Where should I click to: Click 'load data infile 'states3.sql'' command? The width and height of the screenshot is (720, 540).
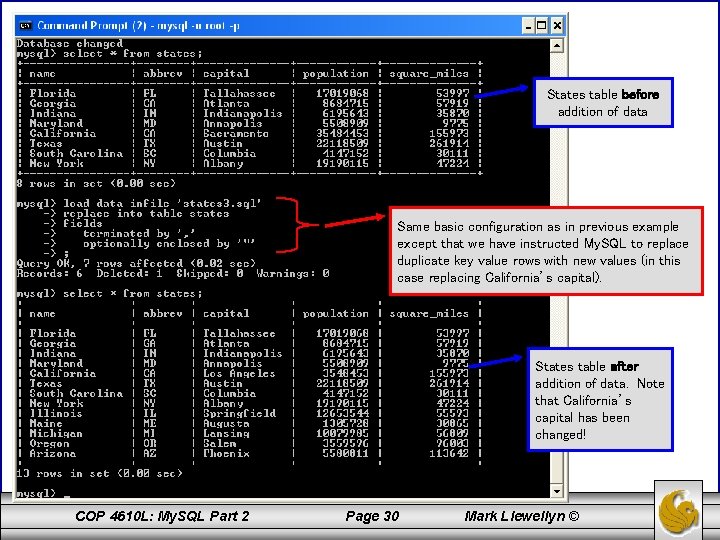point(162,203)
